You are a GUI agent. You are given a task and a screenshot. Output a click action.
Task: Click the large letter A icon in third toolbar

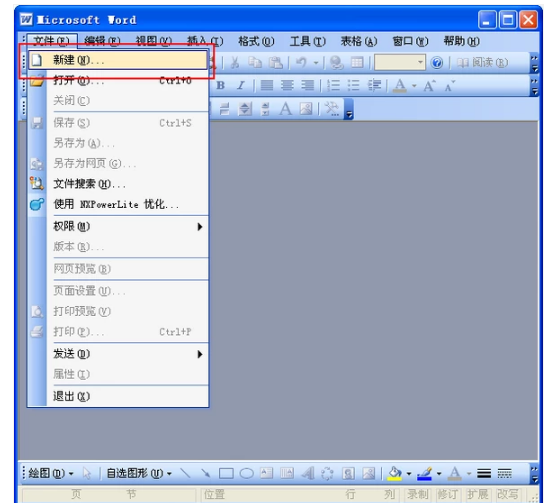click(285, 109)
